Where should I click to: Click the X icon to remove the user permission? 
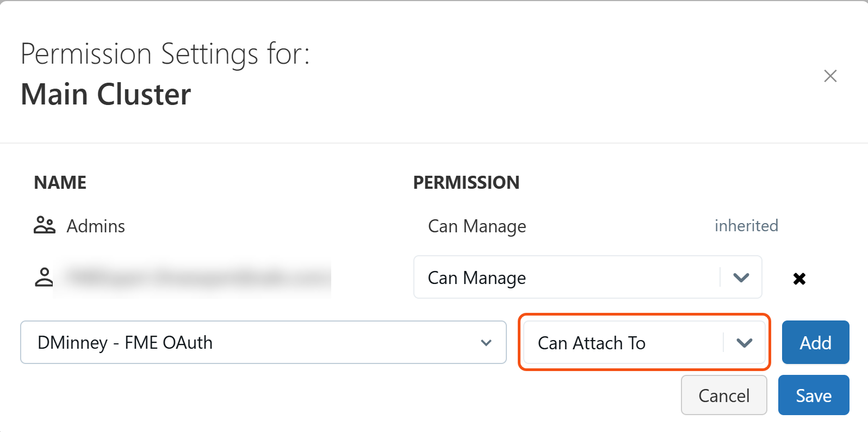(799, 278)
